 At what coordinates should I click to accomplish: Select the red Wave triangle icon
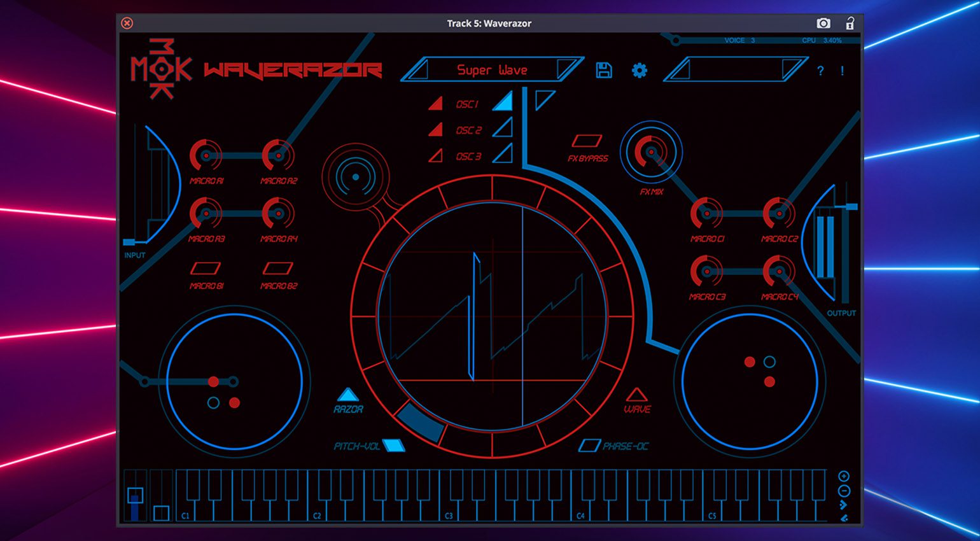click(636, 395)
